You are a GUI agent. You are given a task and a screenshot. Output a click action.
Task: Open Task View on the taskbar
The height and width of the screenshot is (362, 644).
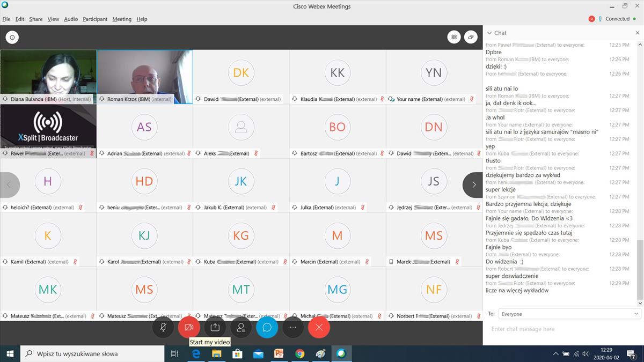click(x=174, y=353)
